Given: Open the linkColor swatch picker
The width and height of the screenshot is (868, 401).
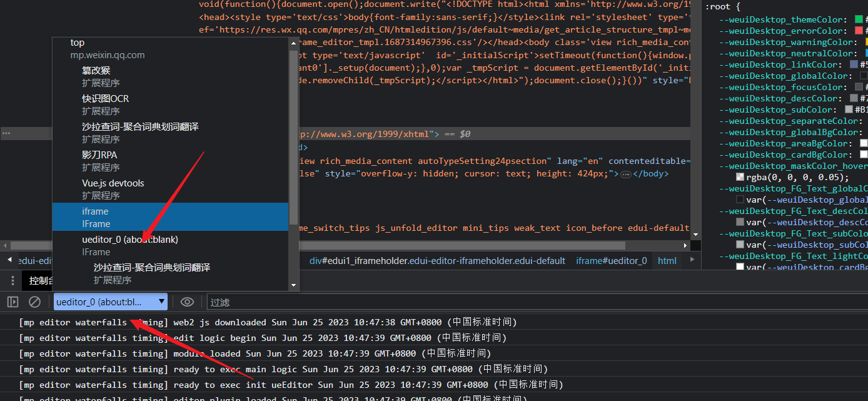Looking at the screenshot, I should 854,64.
